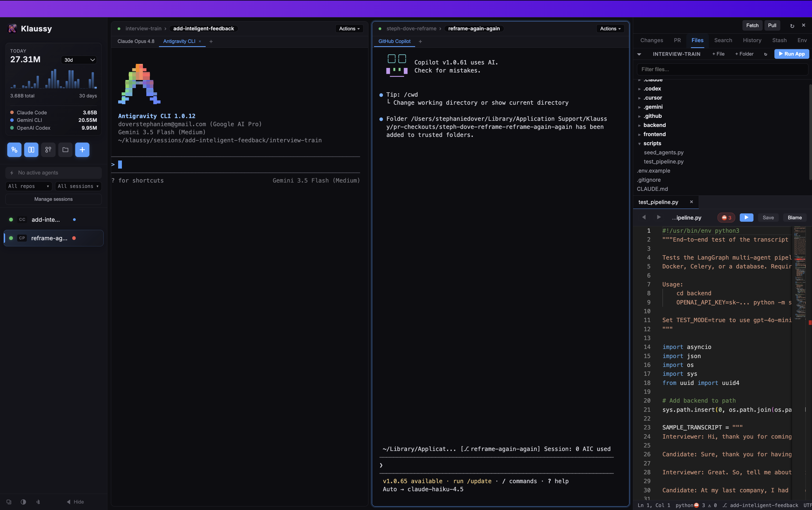Screen dimensions: 812x510
Task: Switch to Search tab
Action: 723,40
